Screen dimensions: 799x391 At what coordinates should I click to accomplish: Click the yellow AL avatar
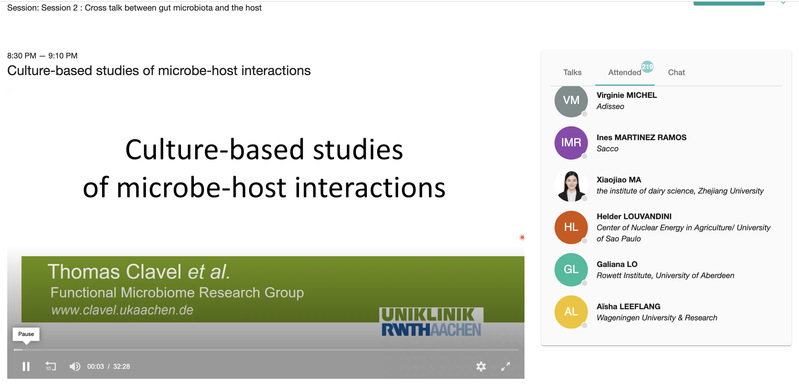point(571,312)
